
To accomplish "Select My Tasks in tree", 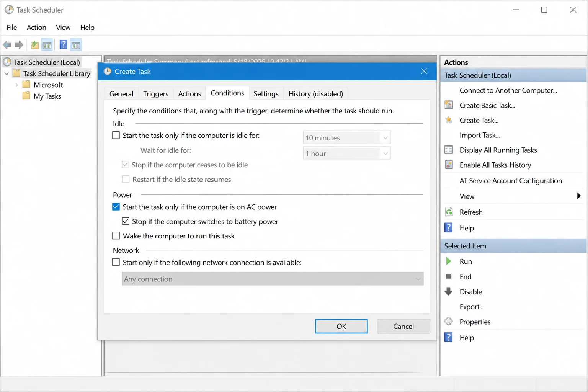I will (47, 96).
